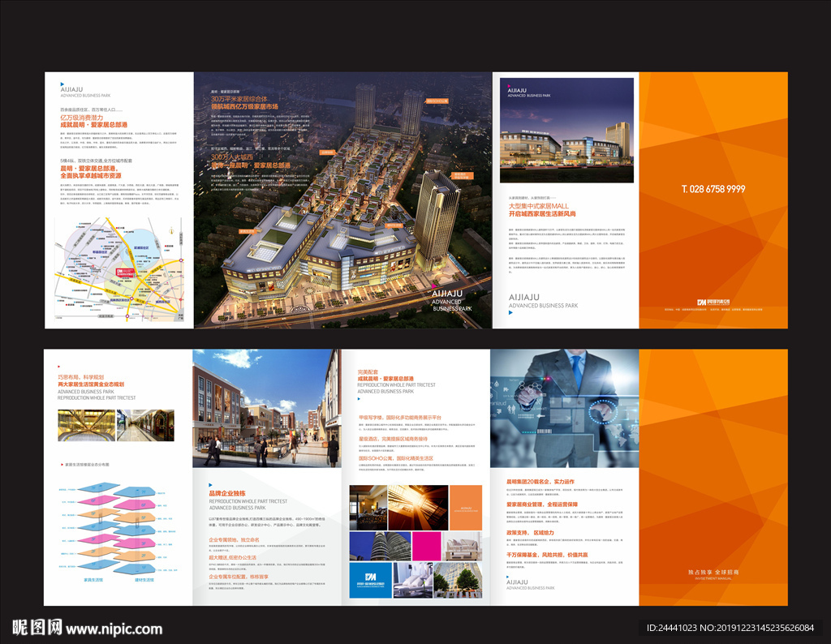Open the building with trees photo
Viewport: 831px width, 644px height.
pos(459,581)
